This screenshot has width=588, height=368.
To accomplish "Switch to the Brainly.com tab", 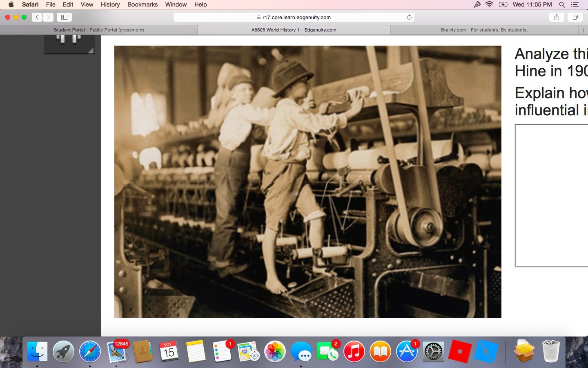I will pos(484,30).
